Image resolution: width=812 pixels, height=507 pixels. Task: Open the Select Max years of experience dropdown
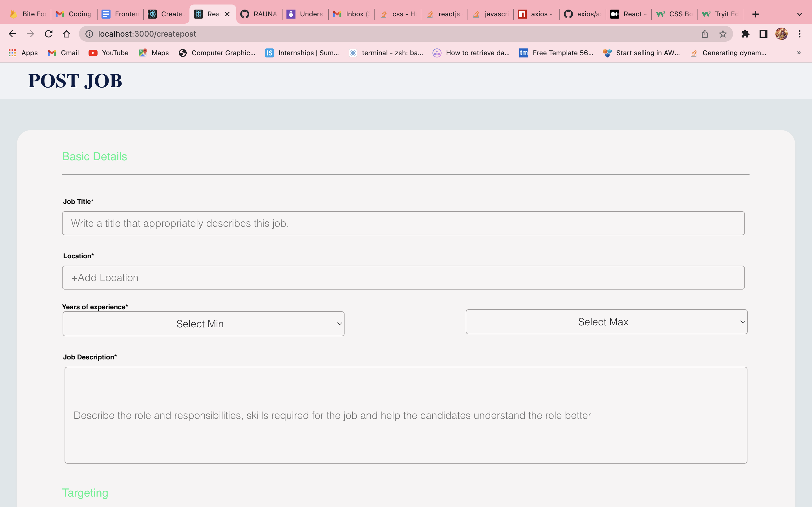(606, 322)
